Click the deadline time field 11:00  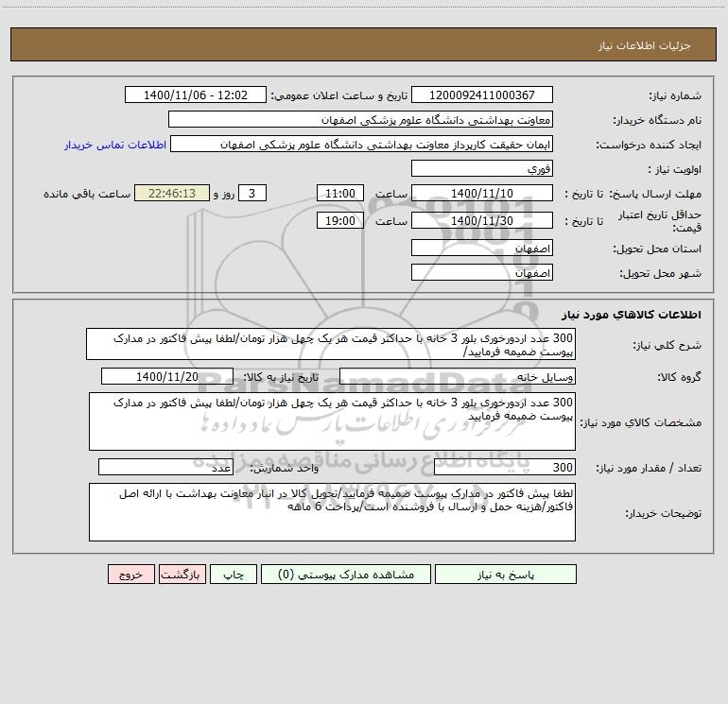coord(339,193)
